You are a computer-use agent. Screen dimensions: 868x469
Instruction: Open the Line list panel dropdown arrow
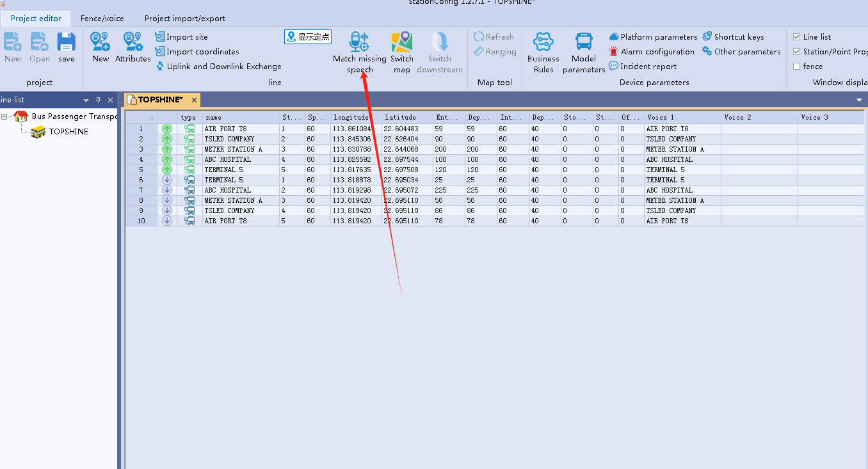pyautogui.click(x=86, y=100)
